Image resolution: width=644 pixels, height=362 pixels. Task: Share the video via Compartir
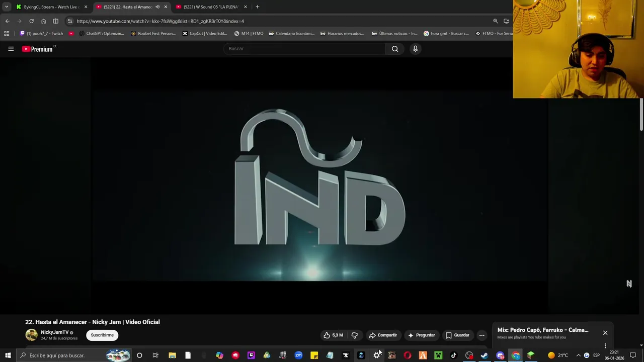[383, 335]
